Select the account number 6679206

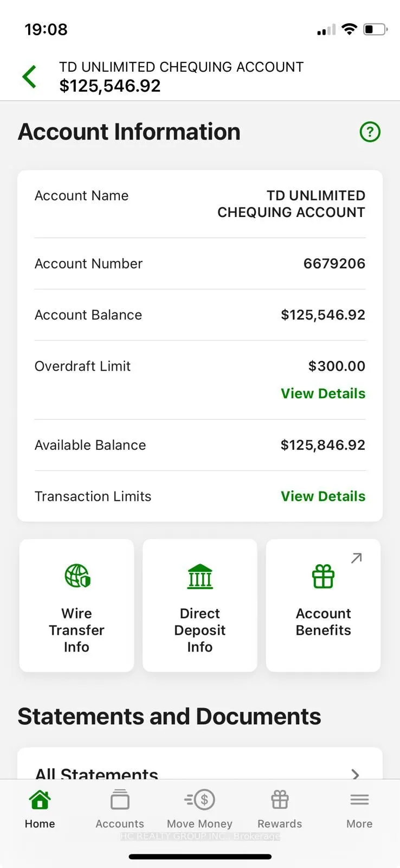[334, 264]
